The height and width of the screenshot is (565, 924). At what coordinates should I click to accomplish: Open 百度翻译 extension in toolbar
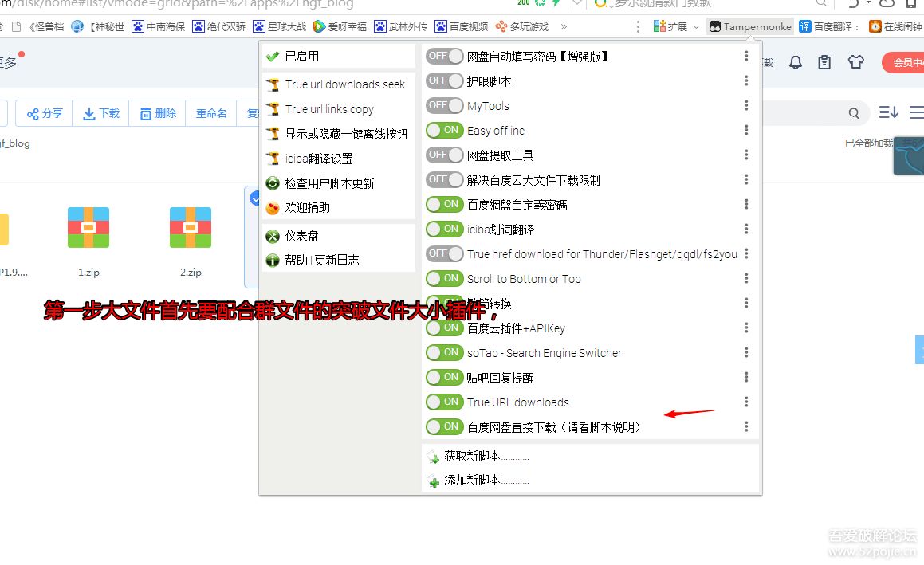(x=828, y=26)
